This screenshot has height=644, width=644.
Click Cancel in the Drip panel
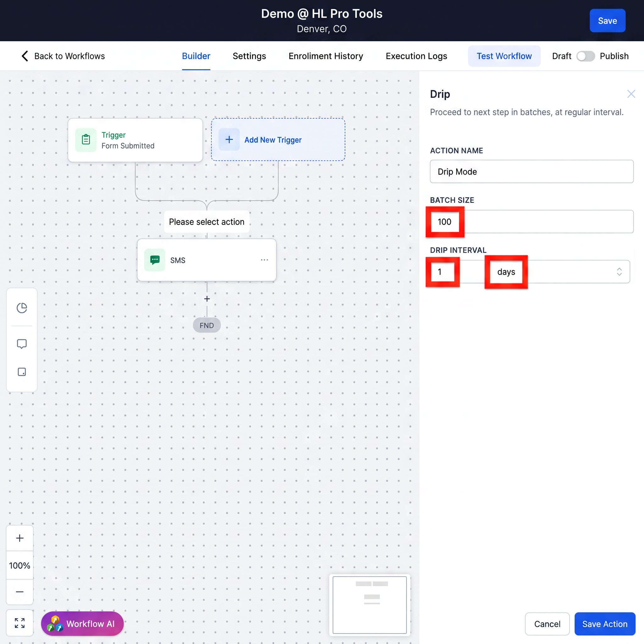[x=547, y=624]
